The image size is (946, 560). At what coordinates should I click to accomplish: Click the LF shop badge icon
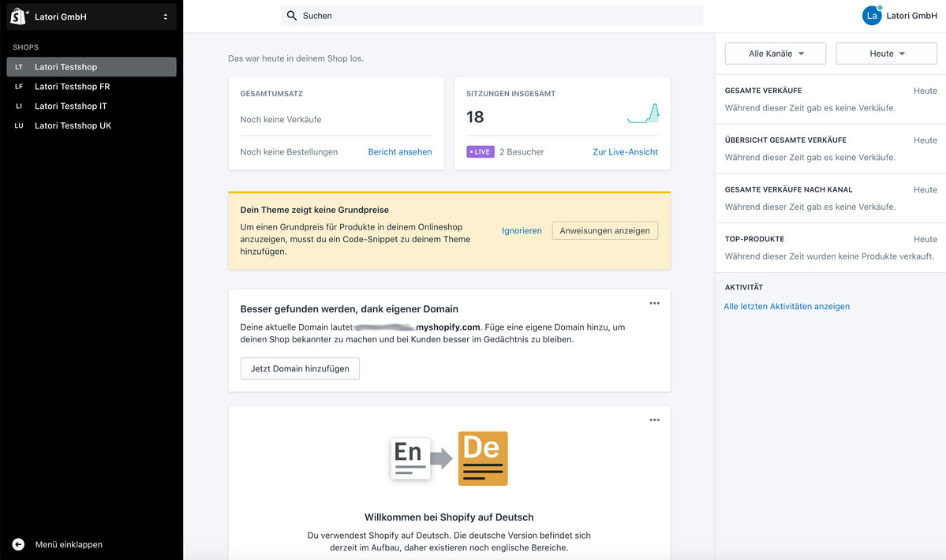tap(19, 86)
